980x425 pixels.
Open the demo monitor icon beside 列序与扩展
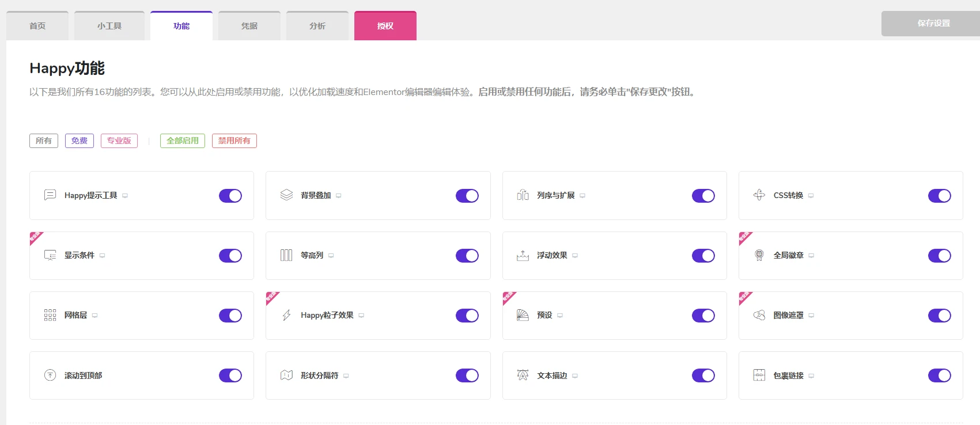[x=582, y=196]
